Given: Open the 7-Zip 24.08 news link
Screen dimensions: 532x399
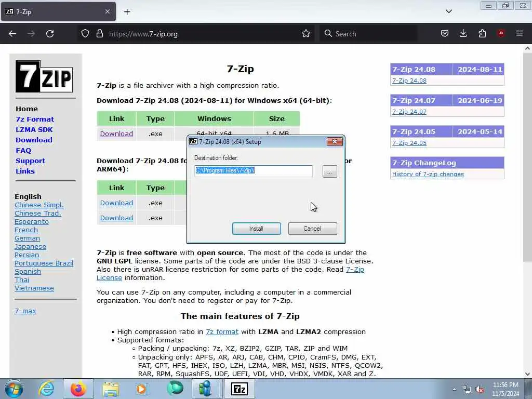Looking at the screenshot, I should (409, 81).
